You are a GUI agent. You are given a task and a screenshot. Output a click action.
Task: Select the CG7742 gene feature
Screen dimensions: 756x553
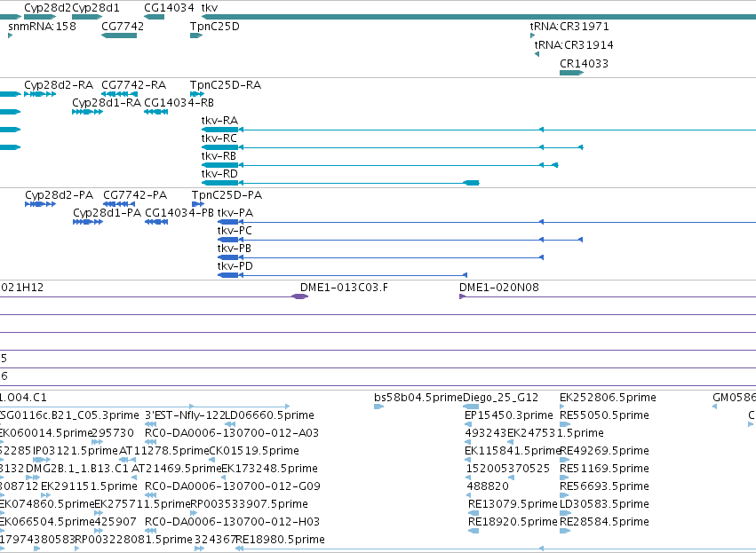119,36
